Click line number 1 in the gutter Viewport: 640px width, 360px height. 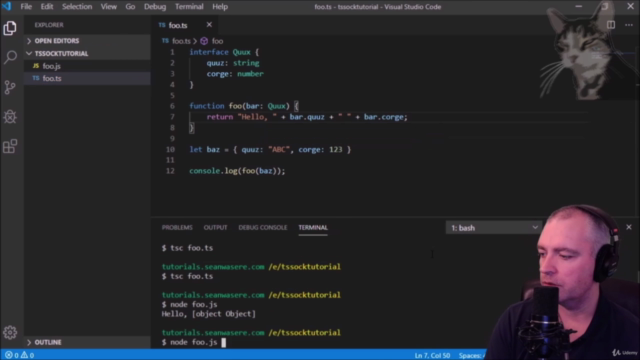[x=172, y=52]
